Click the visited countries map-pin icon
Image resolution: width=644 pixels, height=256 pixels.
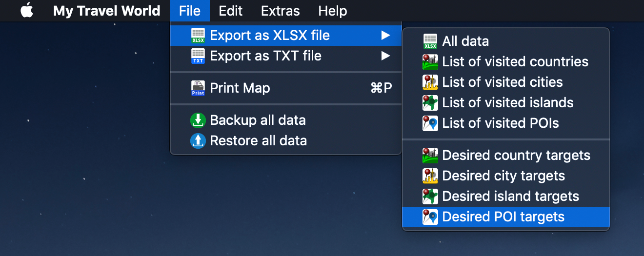pos(430,62)
